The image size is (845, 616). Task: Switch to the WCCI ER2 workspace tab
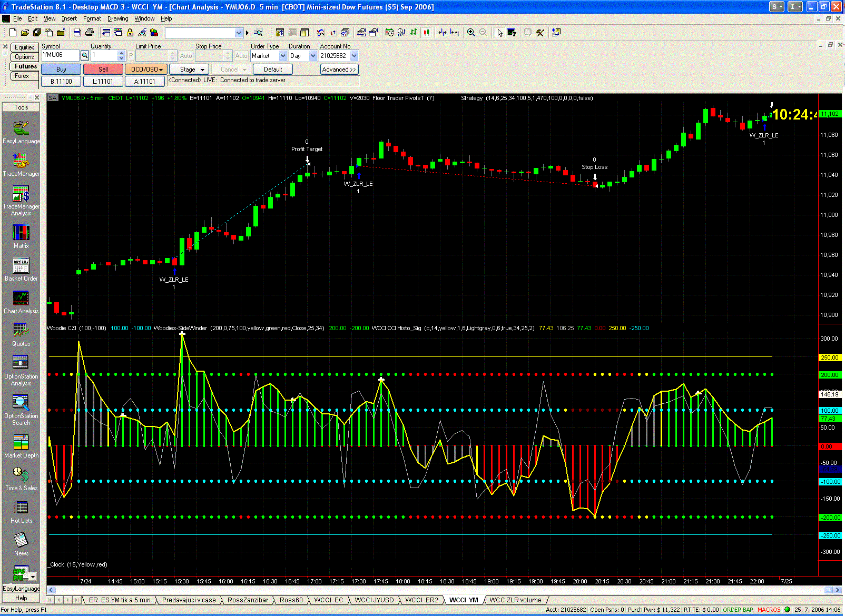421,600
